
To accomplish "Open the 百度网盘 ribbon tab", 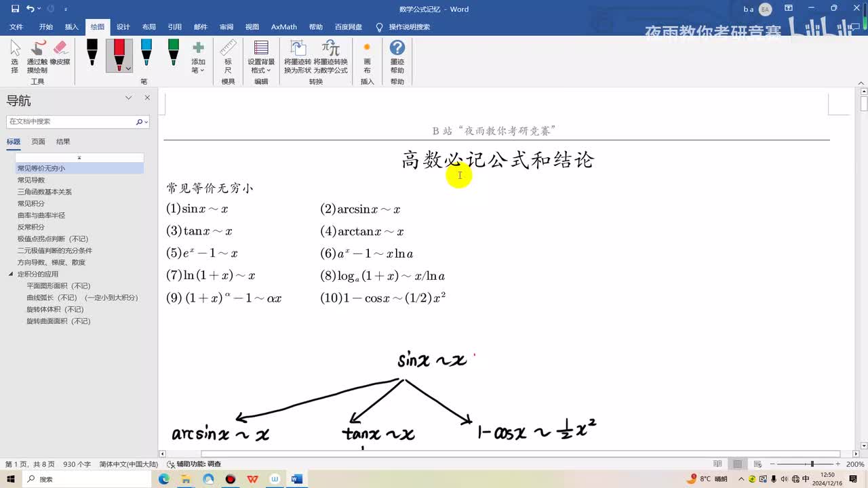I will click(348, 27).
